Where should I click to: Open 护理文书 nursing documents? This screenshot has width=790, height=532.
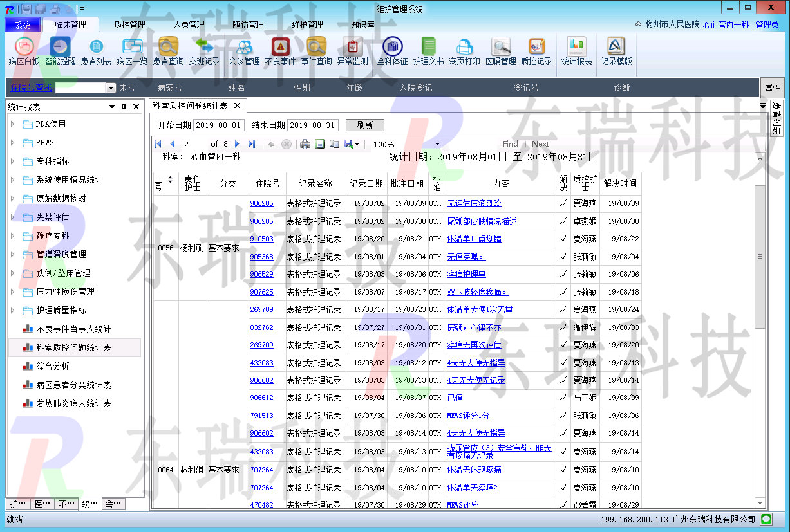point(428,51)
